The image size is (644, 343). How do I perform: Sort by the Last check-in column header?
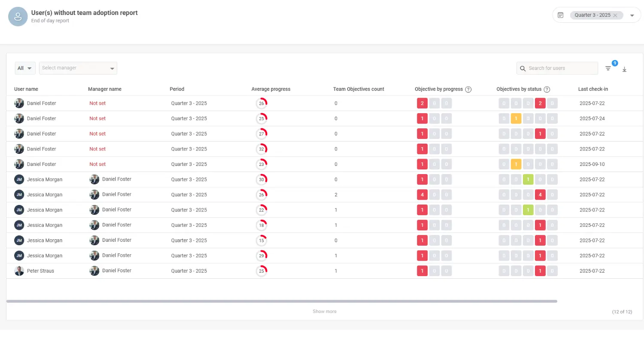coord(592,89)
